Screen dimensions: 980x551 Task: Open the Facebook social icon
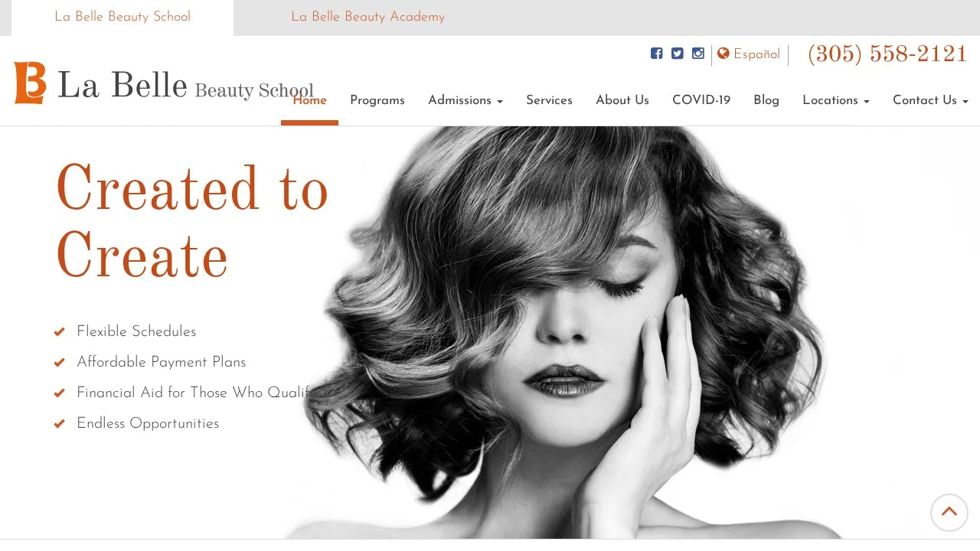(x=656, y=54)
